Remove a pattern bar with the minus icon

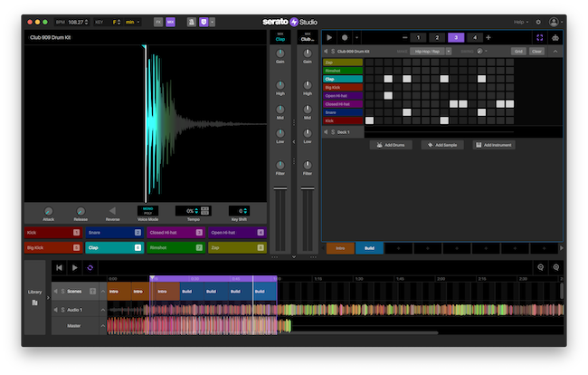click(404, 37)
